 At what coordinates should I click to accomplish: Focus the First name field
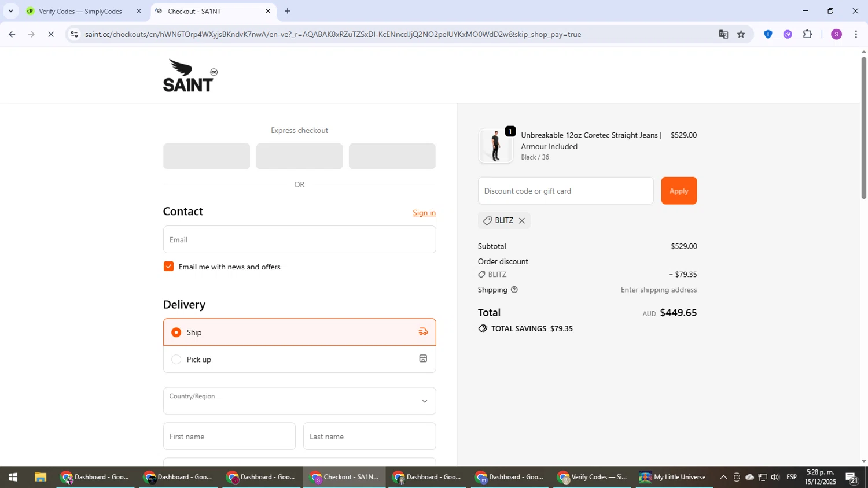pos(229,437)
